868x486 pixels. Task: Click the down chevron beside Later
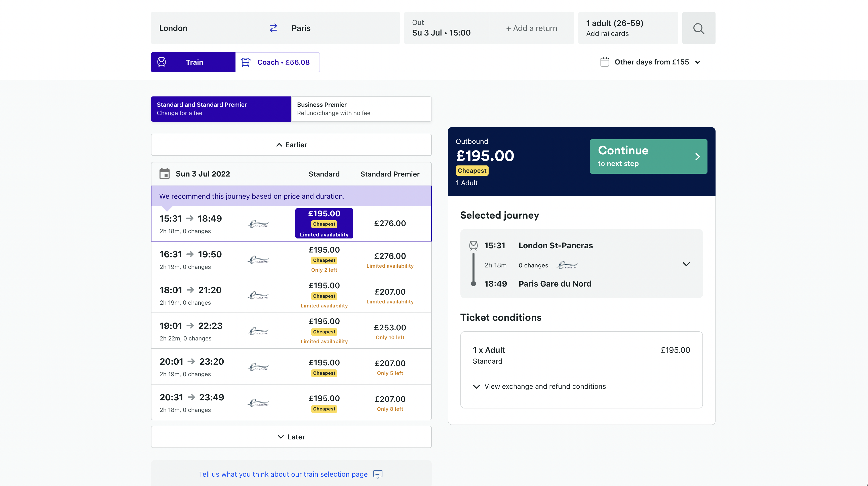281,437
